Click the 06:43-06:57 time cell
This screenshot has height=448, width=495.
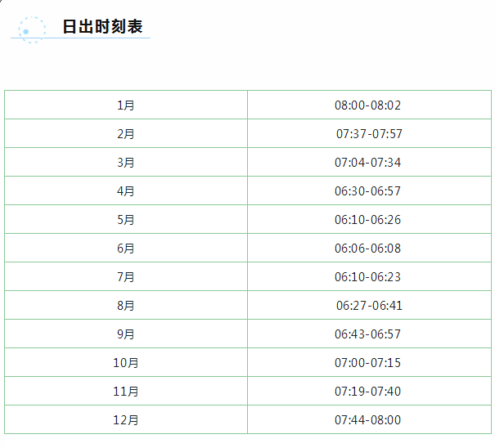(369, 334)
